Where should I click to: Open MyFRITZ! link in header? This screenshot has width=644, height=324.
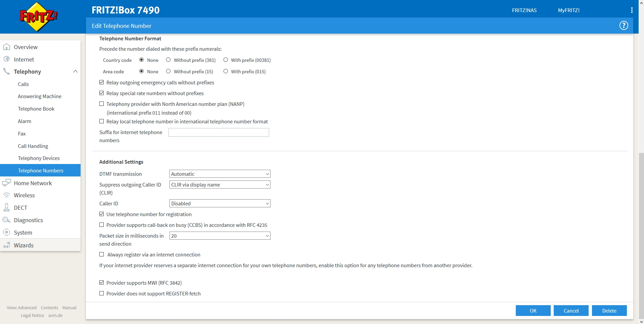(x=568, y=10)
